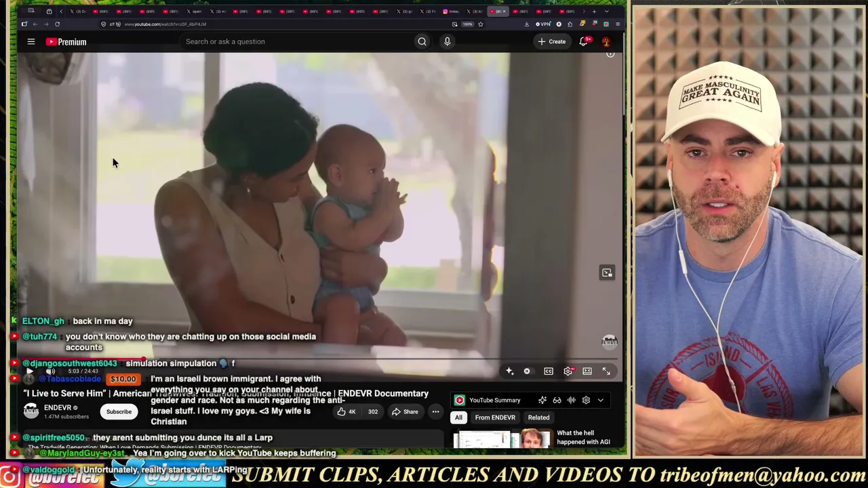Open 'What the hell happened with AGI' title

click(x=583, y=437)
